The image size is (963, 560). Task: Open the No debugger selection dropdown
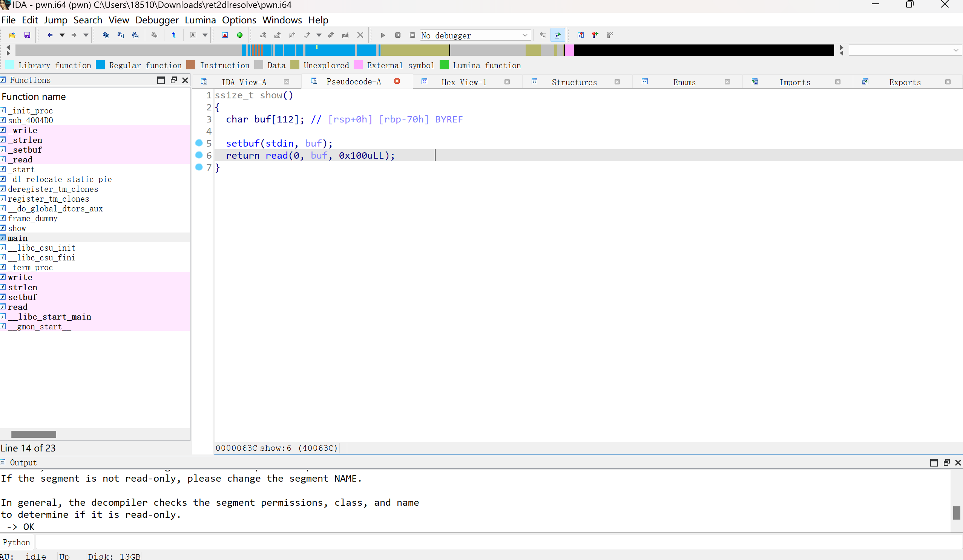tap(475, 35)
